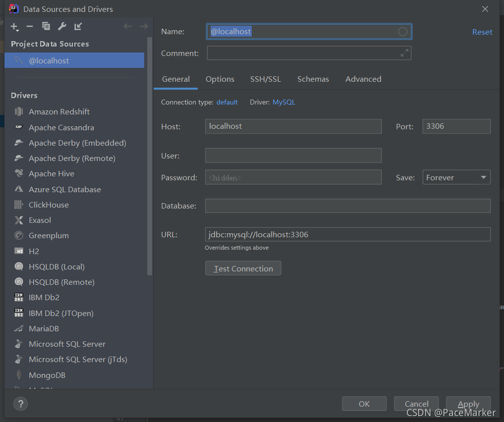This screenshot has height=422, width=504.
Task: Click the ClickHouse driver icon
Action: (19, 205)
